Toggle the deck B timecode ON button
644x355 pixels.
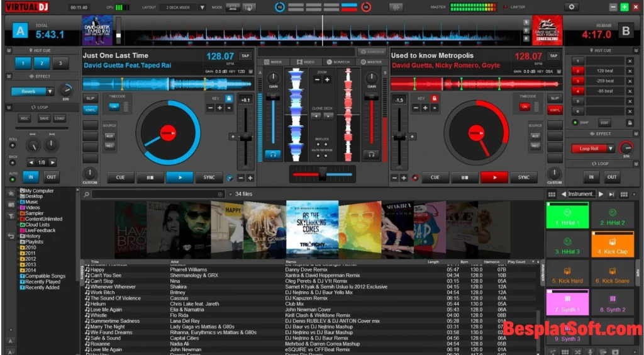(x=525, y=106)
